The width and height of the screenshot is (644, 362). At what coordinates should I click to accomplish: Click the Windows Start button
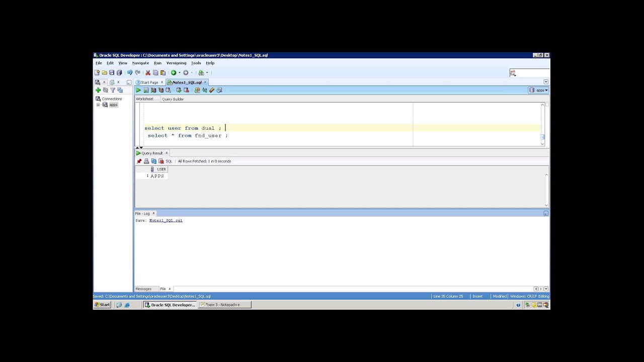(103, 305)
